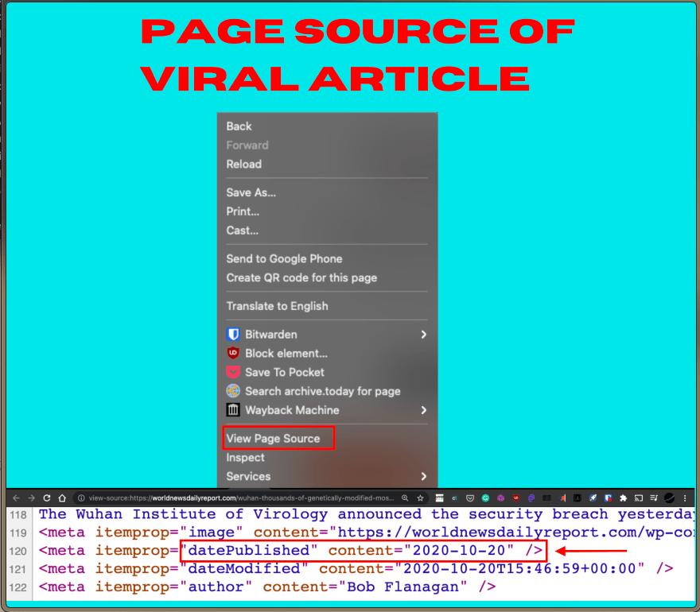Bookmark this page with the star icon
Image resolution: width=700 pixels, height=612 pixels.
420,498
